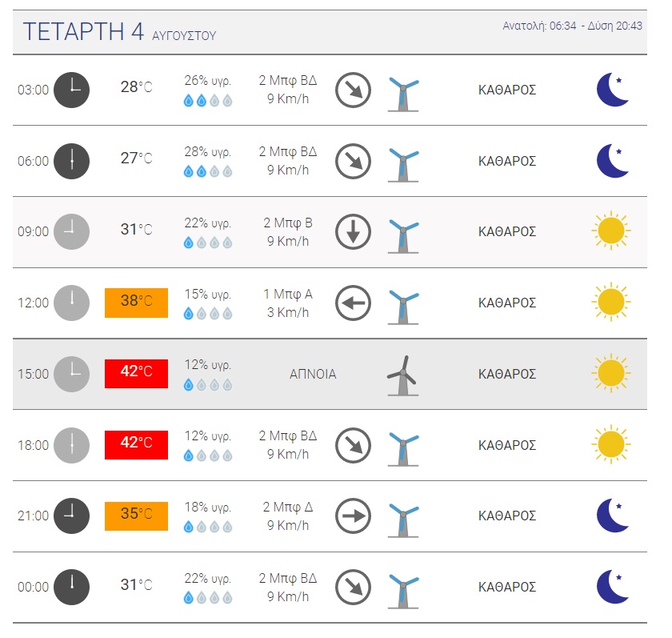
Task: Click the humidity droplets under 26% υγρ.
Action: click(x=208, y=101)
